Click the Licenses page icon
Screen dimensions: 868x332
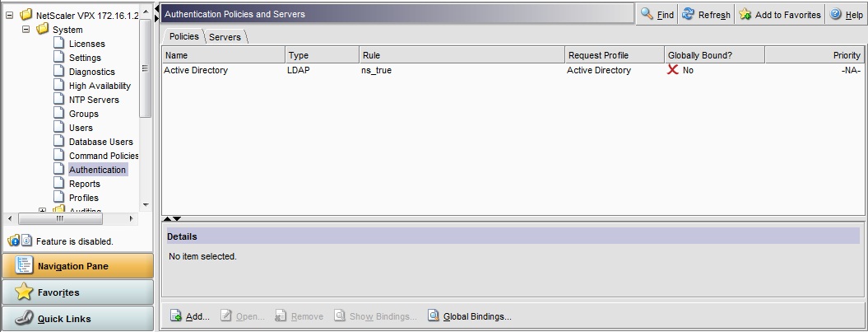pyautogui.click(x=58, y=43)
